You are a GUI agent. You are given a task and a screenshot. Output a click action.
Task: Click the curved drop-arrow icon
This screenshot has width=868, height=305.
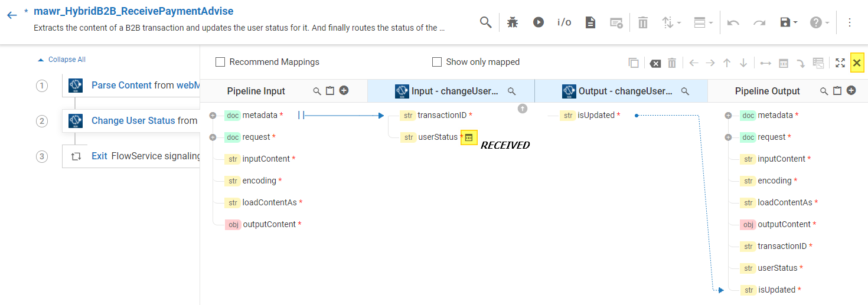coord(801,63)
